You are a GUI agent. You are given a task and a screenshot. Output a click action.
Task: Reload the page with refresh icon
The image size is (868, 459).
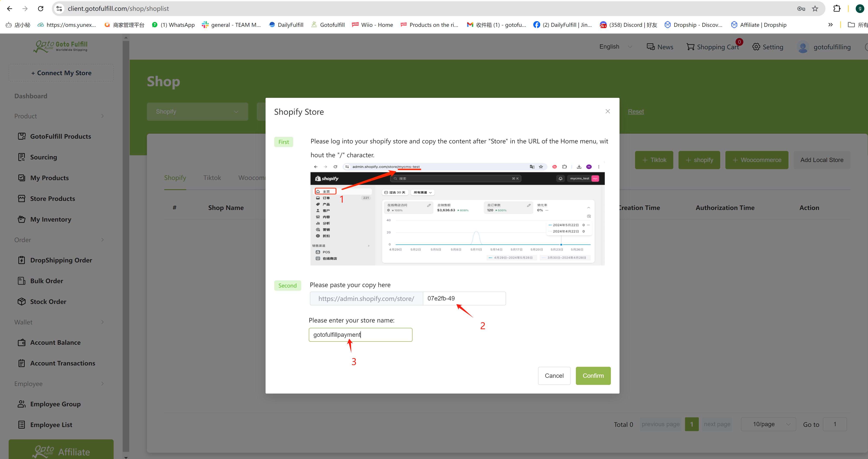41,8
